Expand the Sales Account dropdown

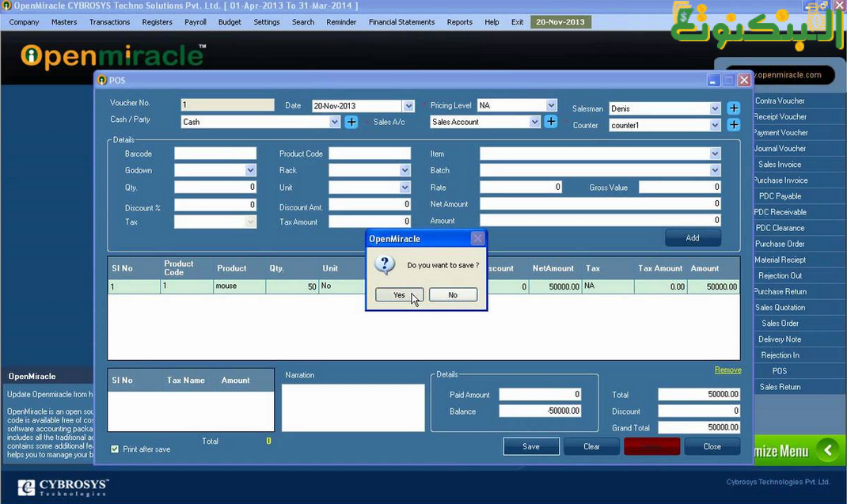coord(534,122)
